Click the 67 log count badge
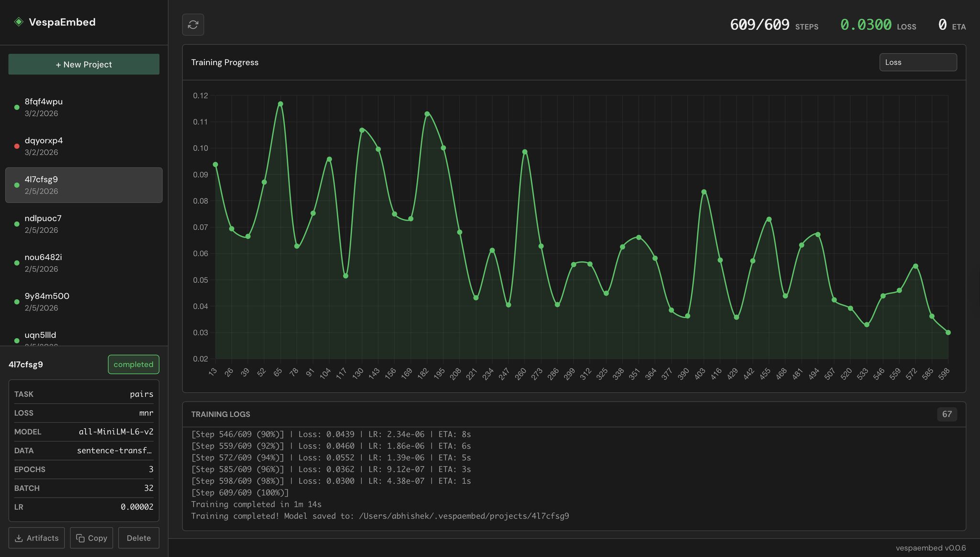 [x=947, y=414]
